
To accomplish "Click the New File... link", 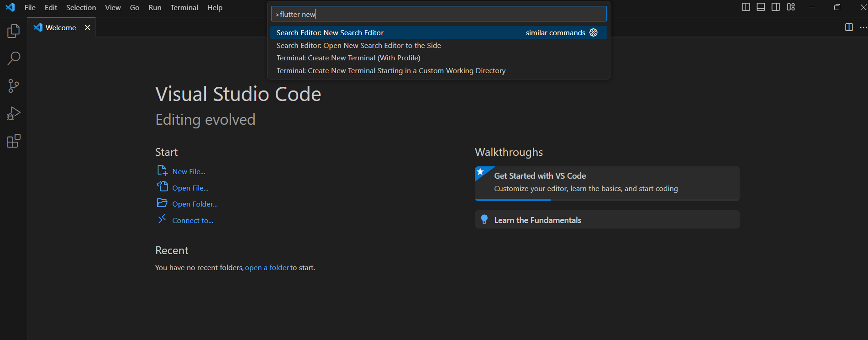I will (189, 171).
